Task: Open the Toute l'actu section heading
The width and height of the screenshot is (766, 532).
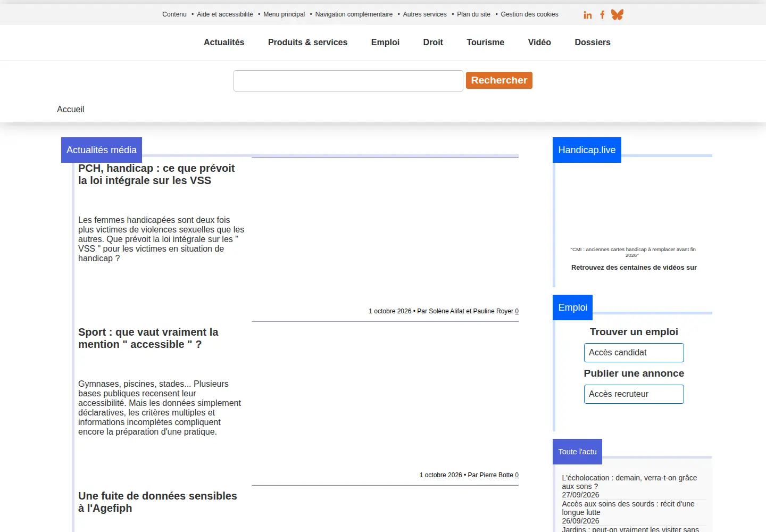Action: click(x=577, y=452)
